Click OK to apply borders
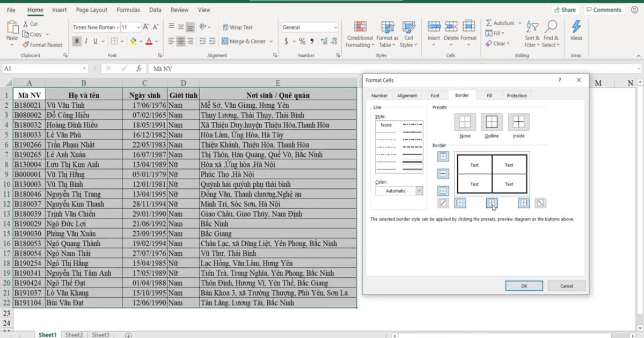 (523, 285)
